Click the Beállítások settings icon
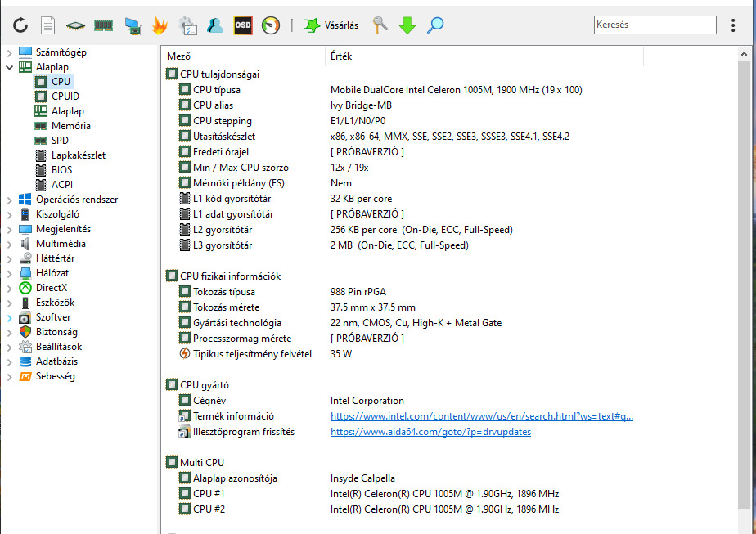Image resolution: width=756 pixels, height=534 pixels. 25,347
